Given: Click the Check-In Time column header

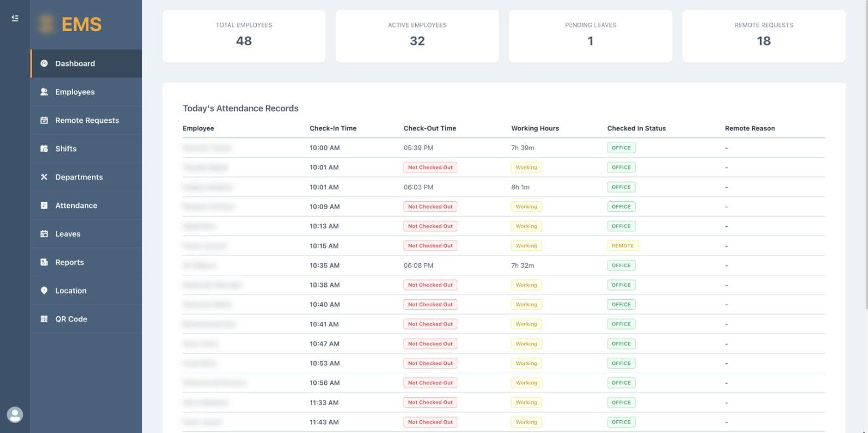Looking at the screenshot, I should [333, 128].
